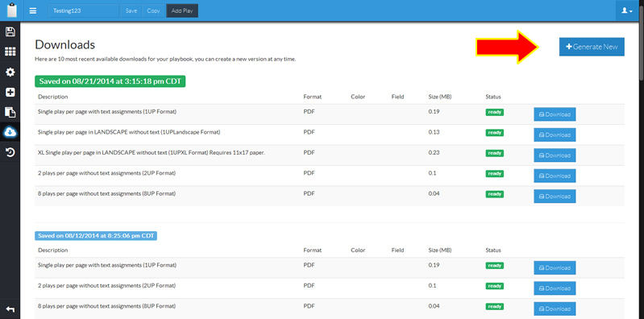Click the blue 'Saved on 08/12/2014' label
644x319 pixels.
pyautogui.click(x=96, y=236)
